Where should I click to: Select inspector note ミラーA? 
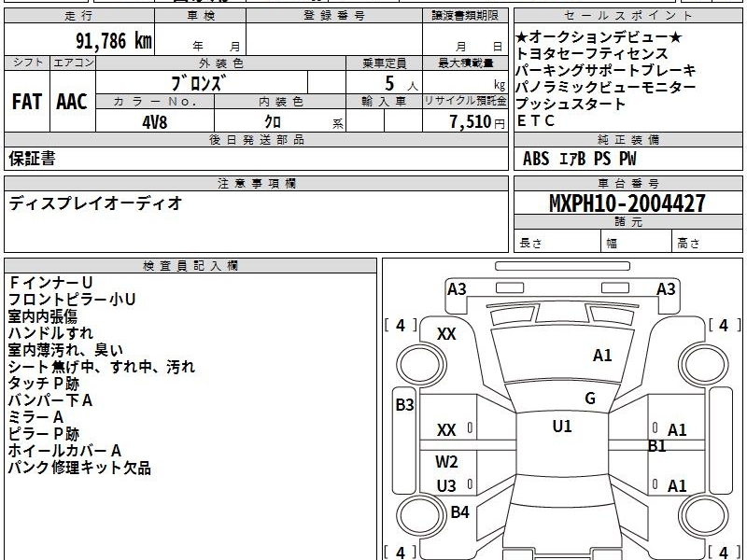[x=35, y=417]
